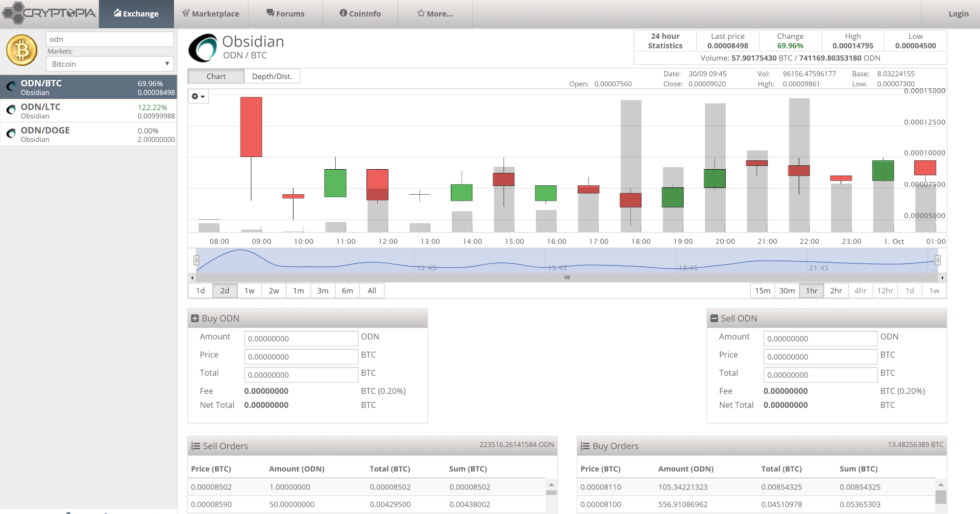Screen dimensions: 980x514
Task: Click sell order priced 0.00008590
Action: pyautogui.click(x=367, y=504)
